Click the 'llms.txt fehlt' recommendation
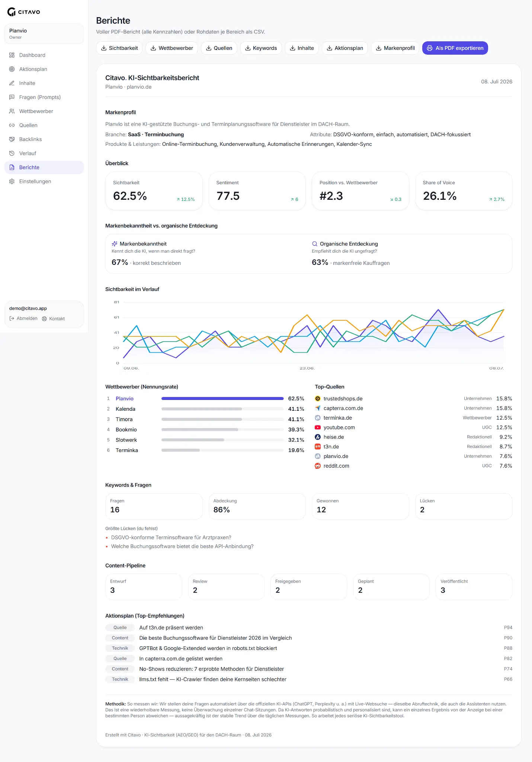This screenshot has width=532, height=762. pyautogui.click(x=309, y=679)
